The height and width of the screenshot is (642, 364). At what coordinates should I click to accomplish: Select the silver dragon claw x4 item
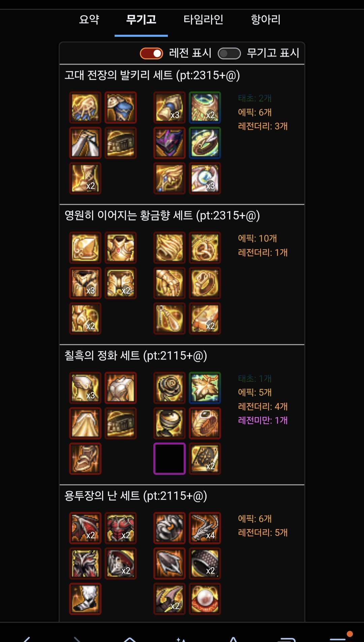[x=205, y=528]
